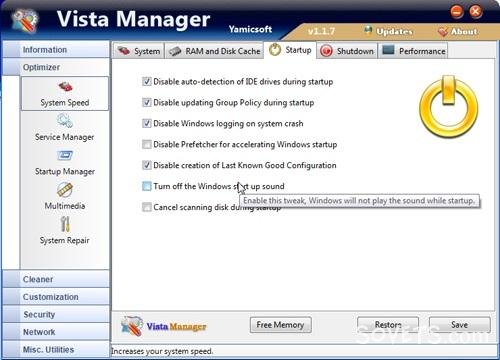Click the Startup tab yellow power icon

(x=275, y=50)
